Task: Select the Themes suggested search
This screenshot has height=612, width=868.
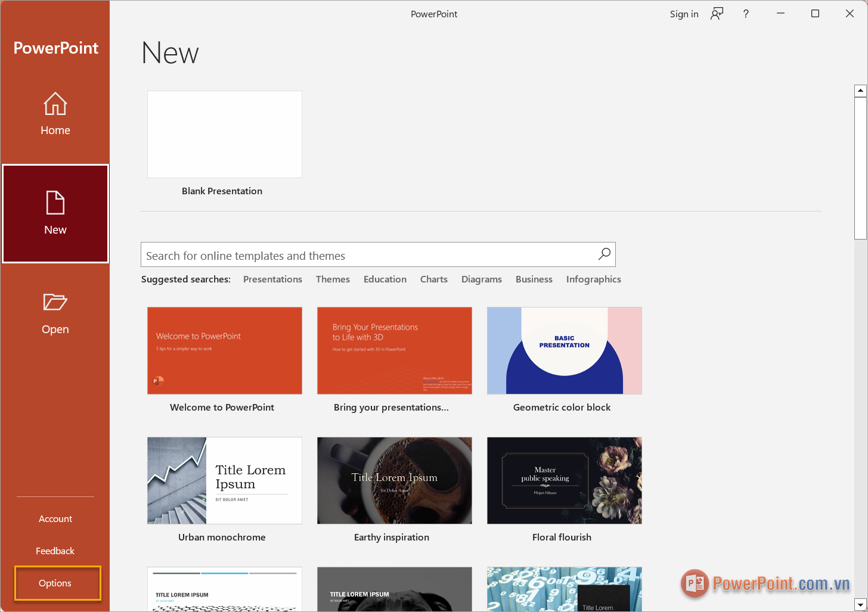Action: 333,279
